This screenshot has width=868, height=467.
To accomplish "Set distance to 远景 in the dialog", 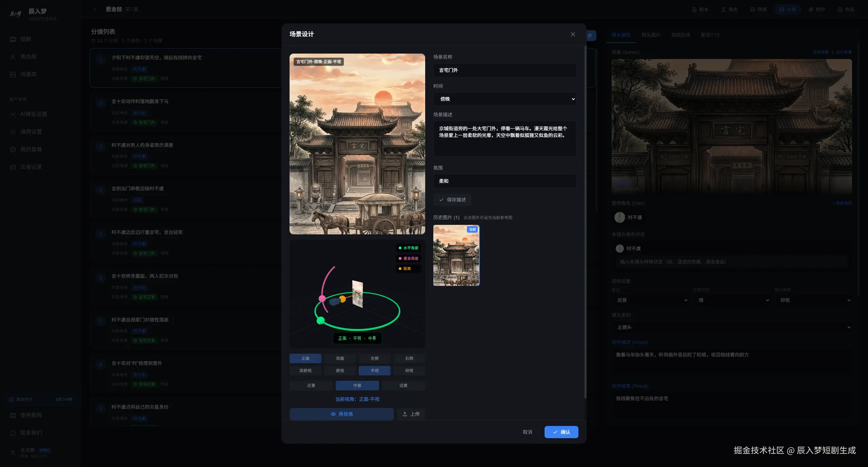I will [403, 386].
